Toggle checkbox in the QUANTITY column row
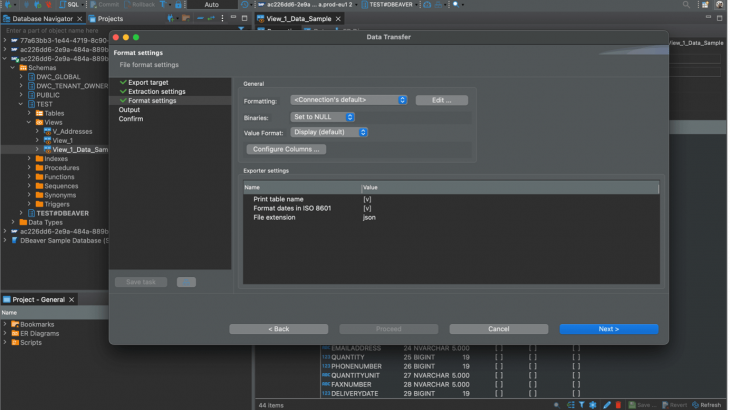730x410 pixels. [x=499, y=355]
